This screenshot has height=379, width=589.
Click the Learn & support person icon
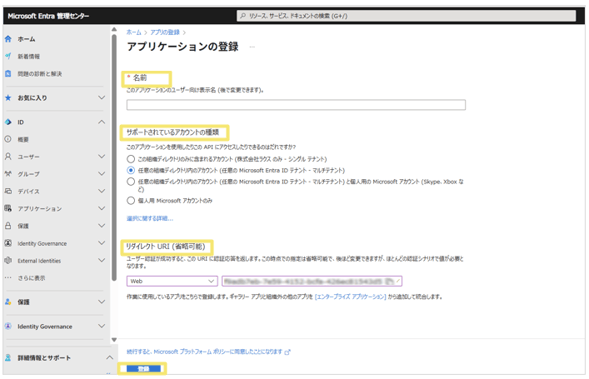[8, 358]
